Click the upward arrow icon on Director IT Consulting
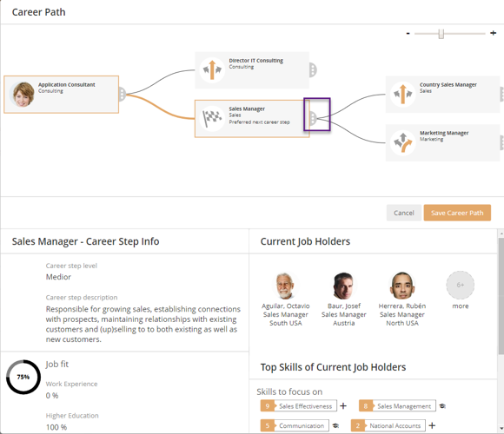This screenshot has height=434, width=504. click(212, 69)
